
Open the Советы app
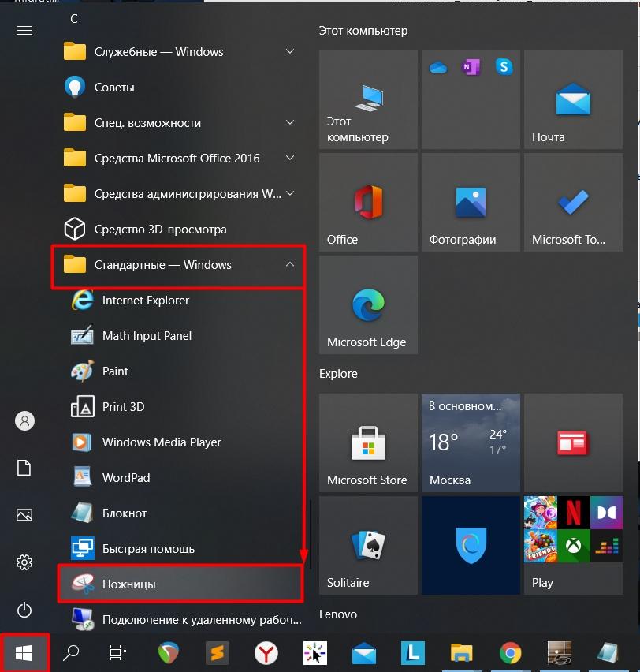click(178, 88)
